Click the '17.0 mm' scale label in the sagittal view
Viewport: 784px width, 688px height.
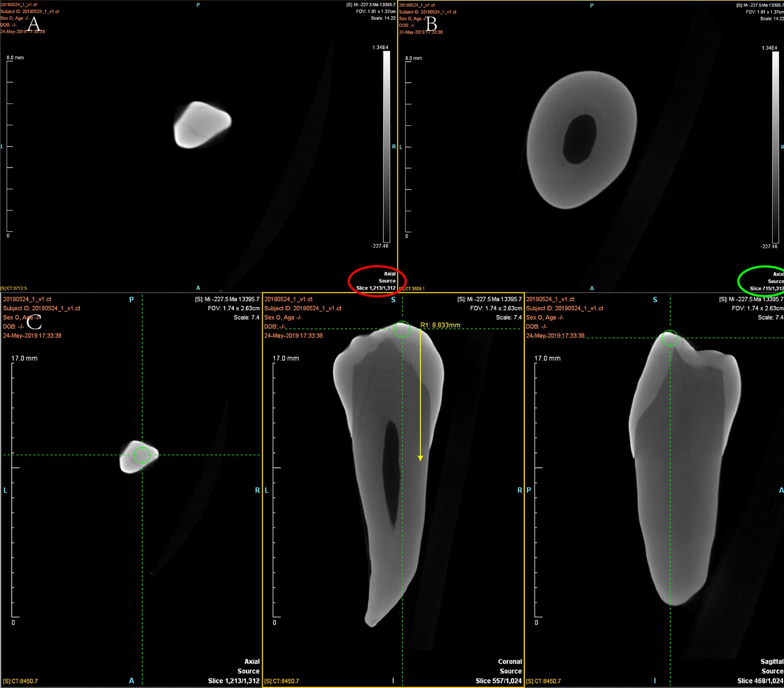(x=547, y=358)
